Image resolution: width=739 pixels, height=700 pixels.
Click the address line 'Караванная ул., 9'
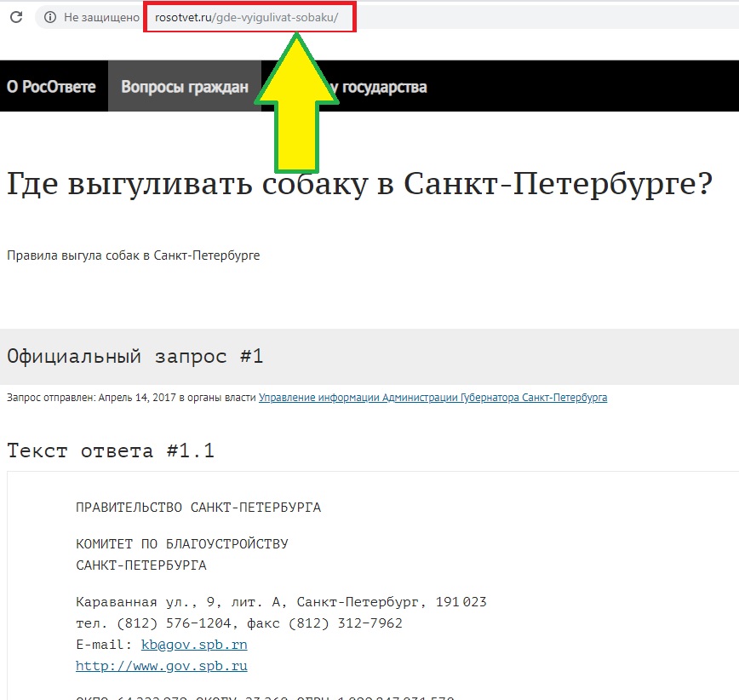click(x=281, y=603)
